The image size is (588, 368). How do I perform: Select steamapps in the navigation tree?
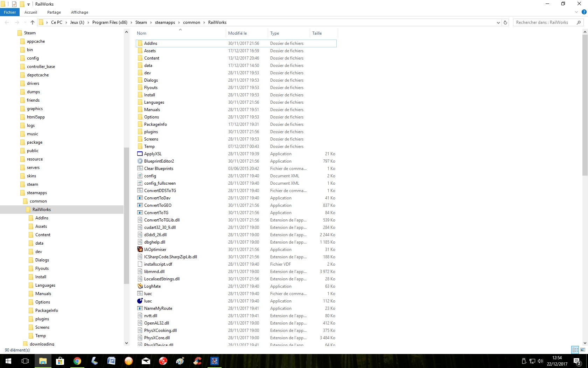click(37, 193)
